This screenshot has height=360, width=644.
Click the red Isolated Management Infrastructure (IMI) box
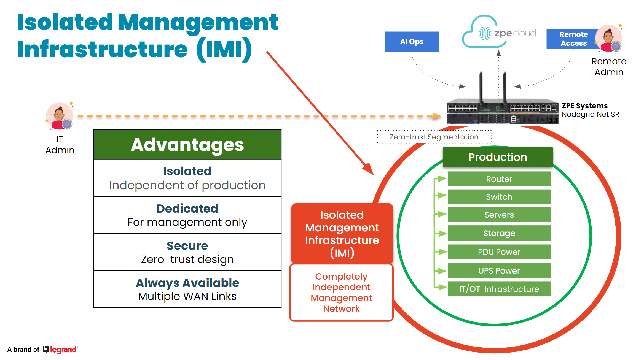[x=342, y=234]
